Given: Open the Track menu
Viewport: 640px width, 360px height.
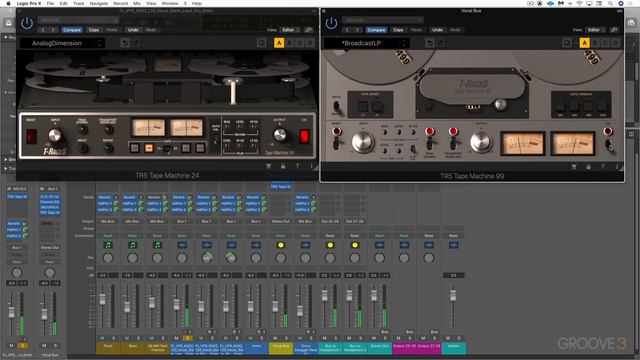Looking at the screenshot, I should [x=78, y=3].
